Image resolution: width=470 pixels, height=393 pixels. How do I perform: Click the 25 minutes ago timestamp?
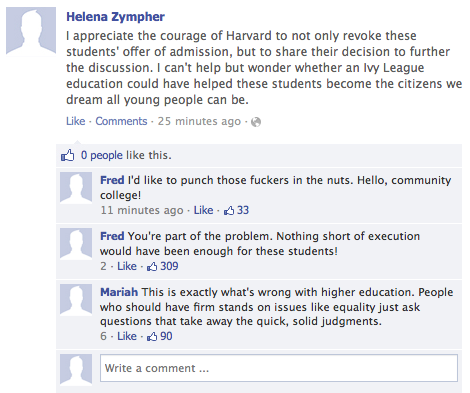[199, 121]
